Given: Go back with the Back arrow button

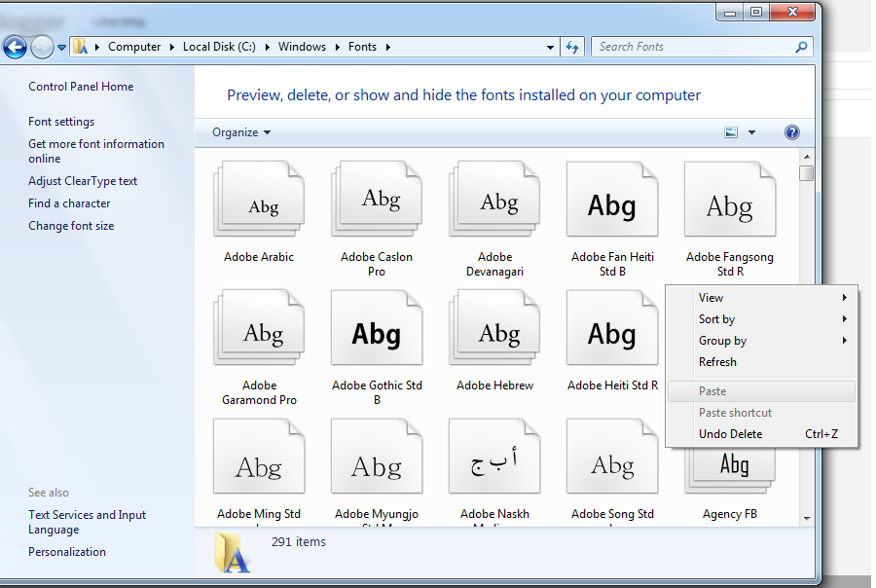Looking at the screenshot, I should 15,47.
